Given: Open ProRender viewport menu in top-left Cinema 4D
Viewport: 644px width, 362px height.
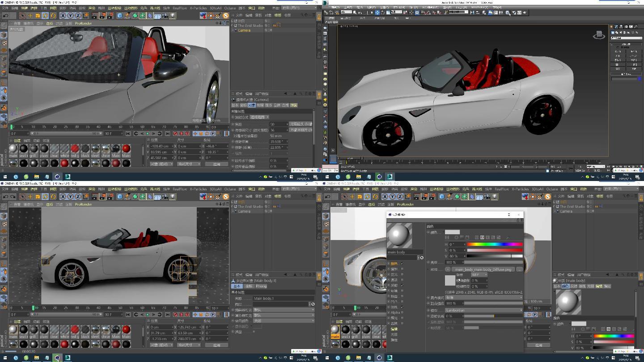Looking at the screenshot, I should click(x=83, y=23).
